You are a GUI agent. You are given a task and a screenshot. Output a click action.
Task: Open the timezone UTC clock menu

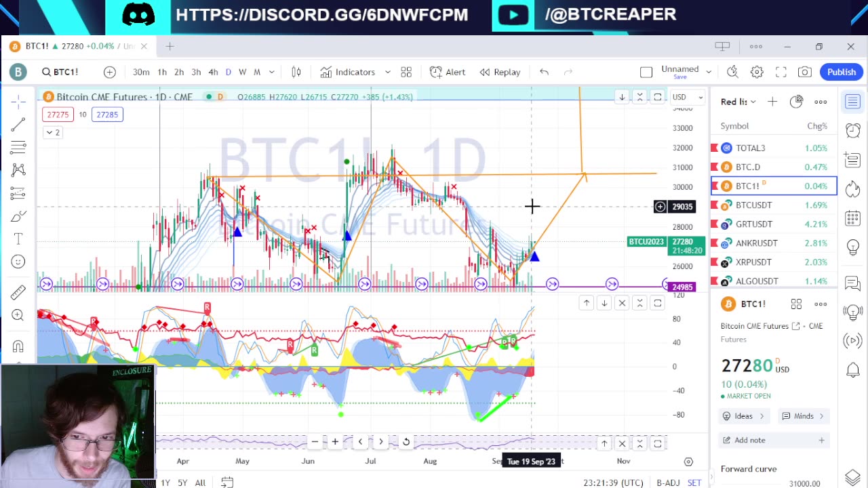click(615, 483)
